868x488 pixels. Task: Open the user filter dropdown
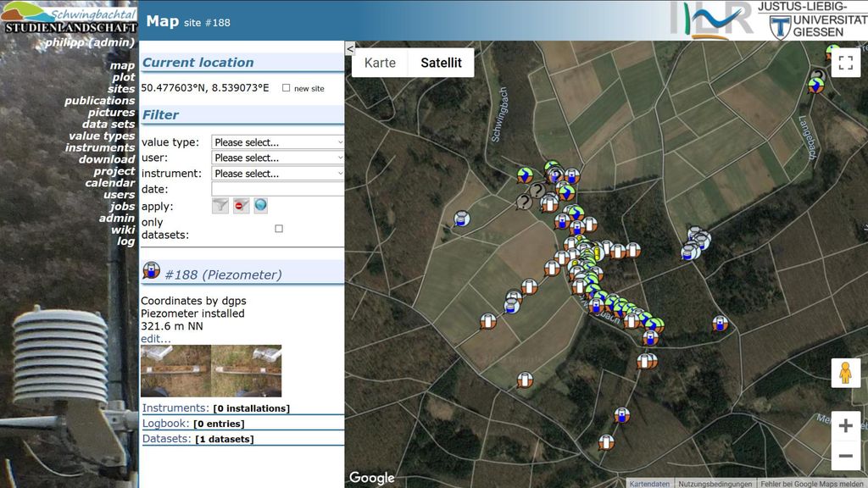click(x=278, y=158)
